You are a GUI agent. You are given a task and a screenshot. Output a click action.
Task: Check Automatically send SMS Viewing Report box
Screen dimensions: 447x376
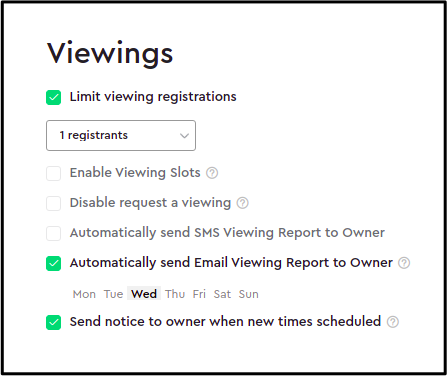pos(54,233)
